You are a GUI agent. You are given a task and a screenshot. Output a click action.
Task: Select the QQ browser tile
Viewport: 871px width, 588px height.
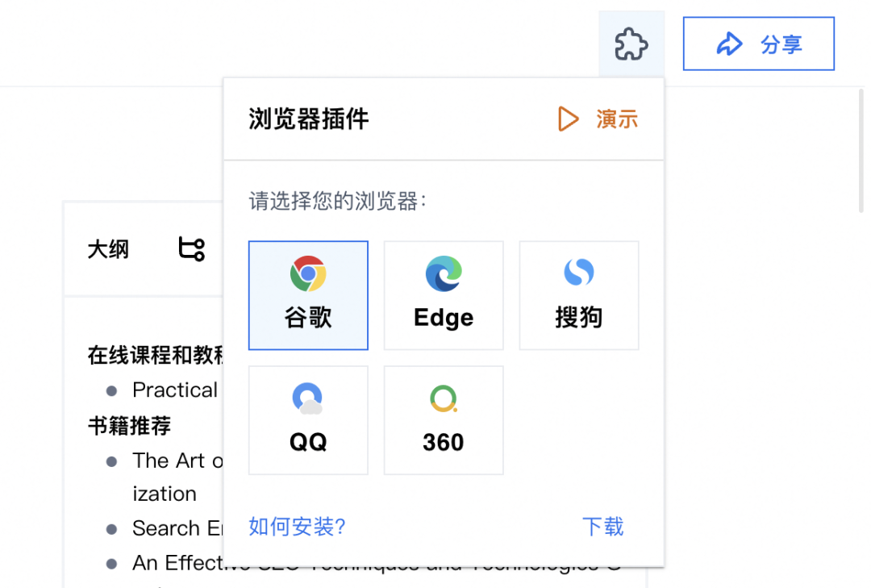tap(308, 420)
